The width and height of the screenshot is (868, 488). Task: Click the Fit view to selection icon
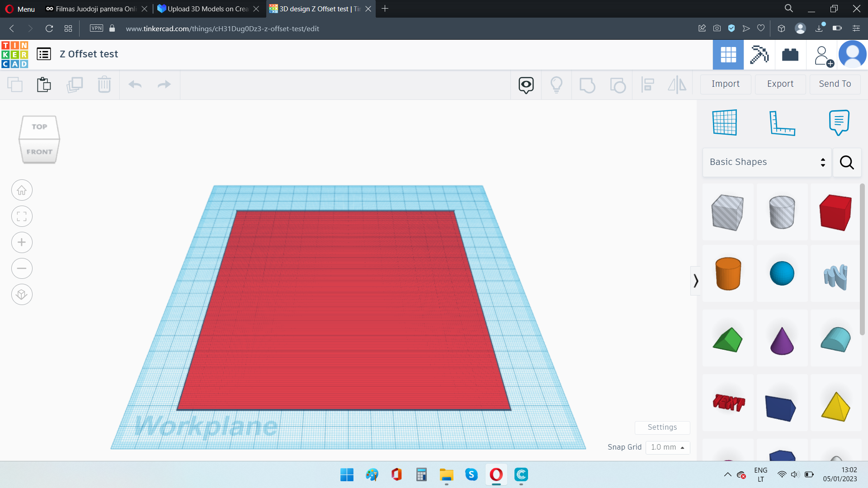(22, 216)
